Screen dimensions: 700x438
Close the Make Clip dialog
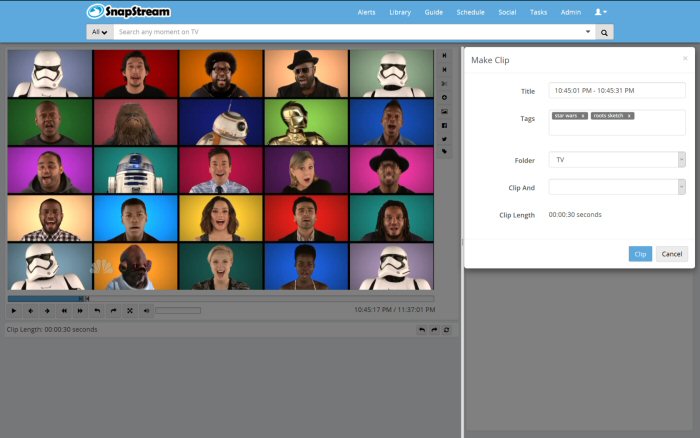[x=685, y=58]
